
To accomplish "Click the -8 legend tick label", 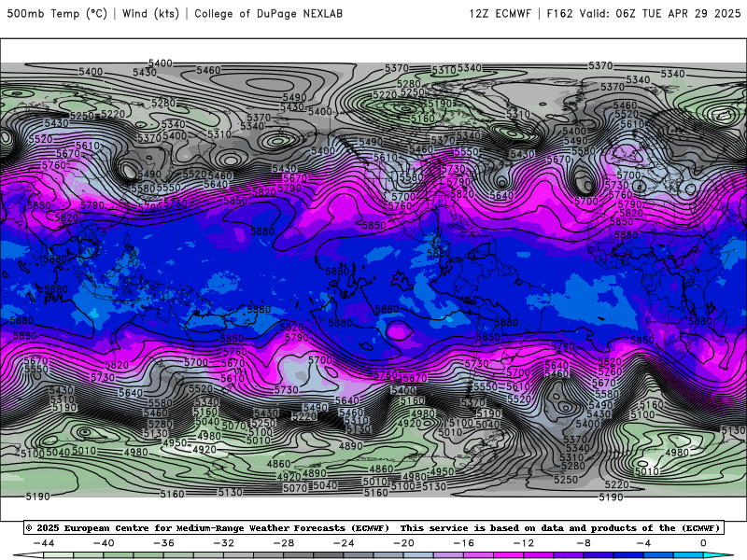I will (x=584, y=543).
